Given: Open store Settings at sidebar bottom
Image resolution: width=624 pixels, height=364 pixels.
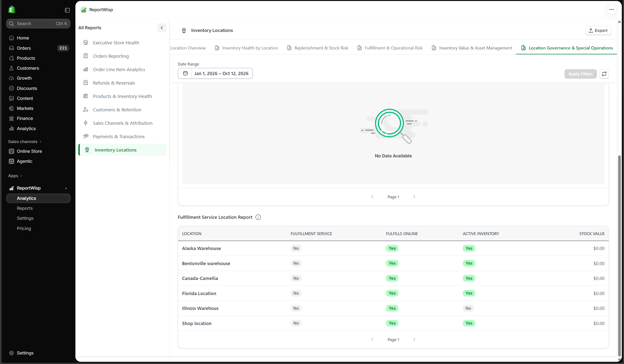Looking at the screenshot, I should (x=38, y=353).
